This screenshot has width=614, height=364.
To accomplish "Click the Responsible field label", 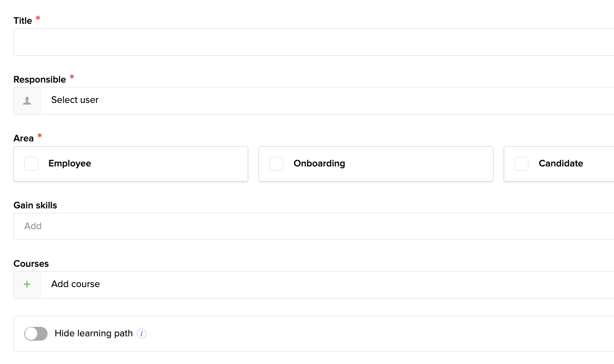I will pos(39,80).
